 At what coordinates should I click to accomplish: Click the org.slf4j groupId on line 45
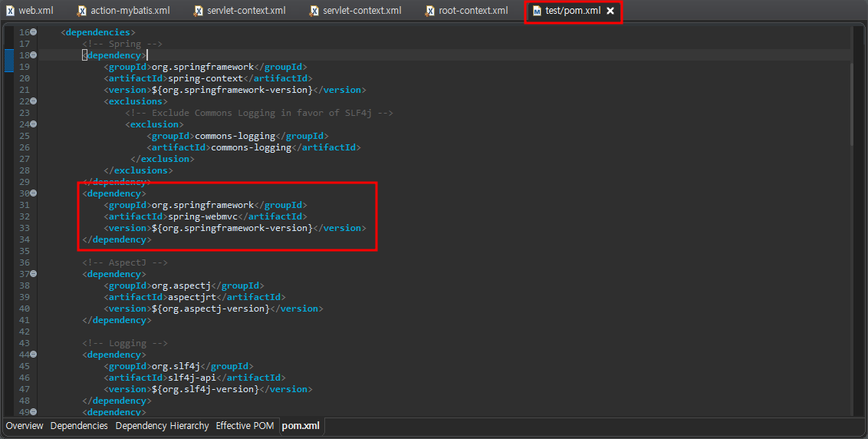point(176,366)
